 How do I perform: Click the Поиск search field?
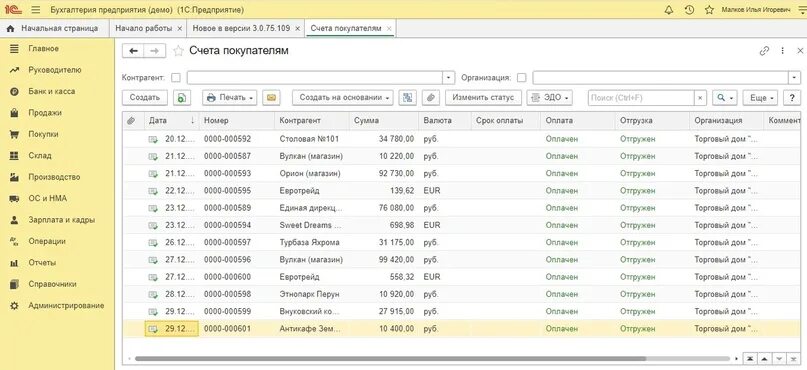(x=641, y=97)
